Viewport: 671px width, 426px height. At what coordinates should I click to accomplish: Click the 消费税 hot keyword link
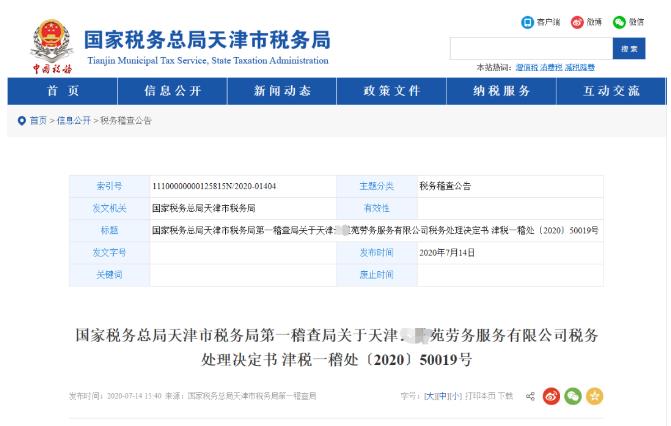point(551,68)
